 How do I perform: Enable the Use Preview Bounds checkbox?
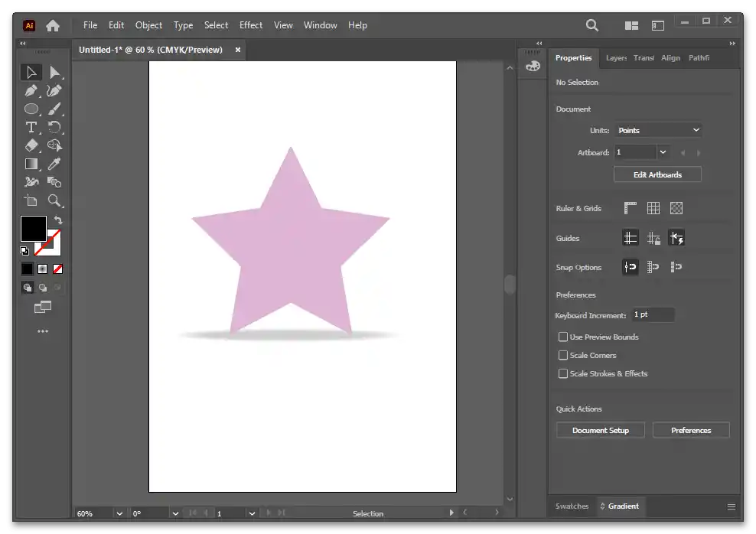(563, 337)
